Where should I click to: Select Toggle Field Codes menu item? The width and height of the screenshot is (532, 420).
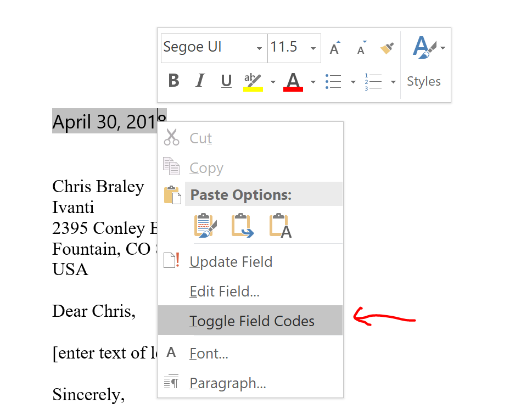pyautogui.click(x=252, y=321)
